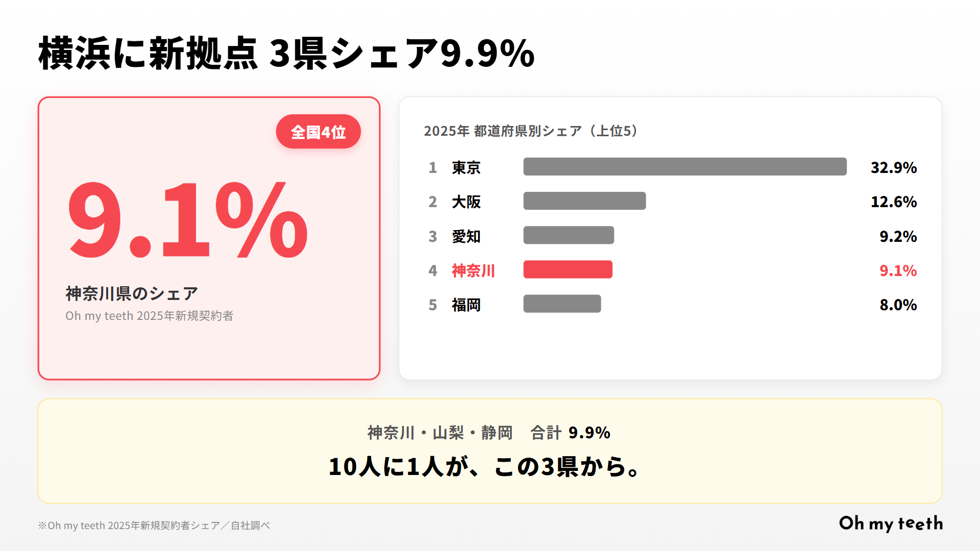980x551 pixels.
Task: Click the gray bar for 大阪
Action: pos(584,201)
